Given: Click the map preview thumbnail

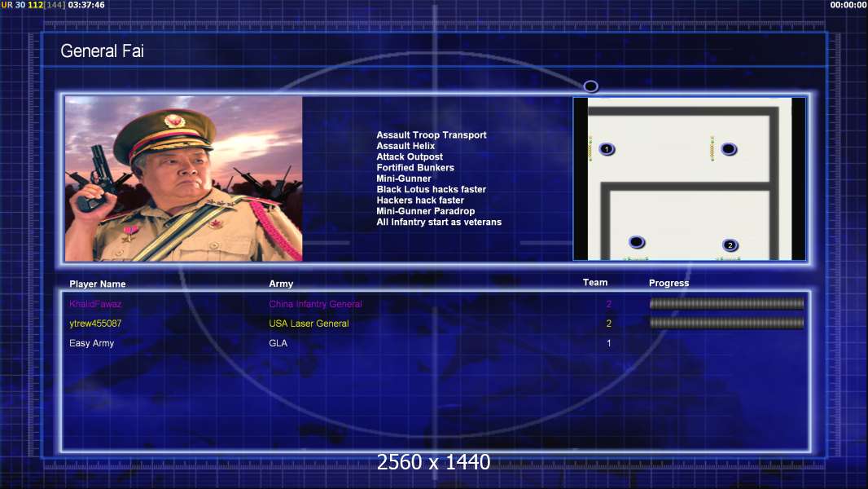Looking at the screenshot, I should pos(690,178).
